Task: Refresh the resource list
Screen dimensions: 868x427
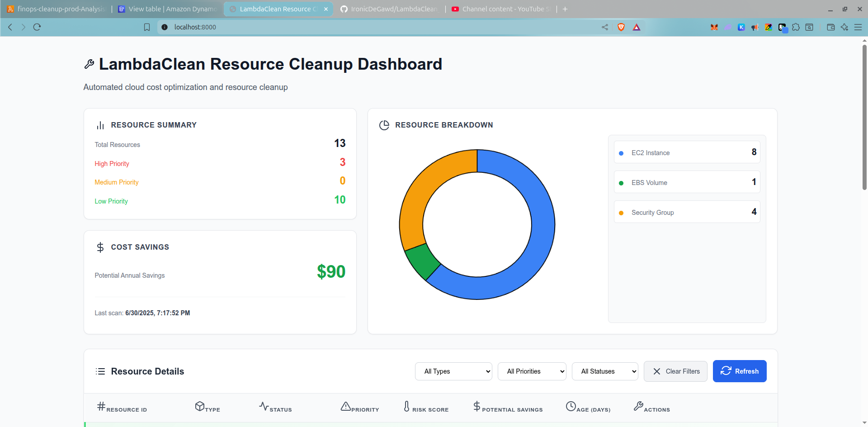Action: coord(740,371)
